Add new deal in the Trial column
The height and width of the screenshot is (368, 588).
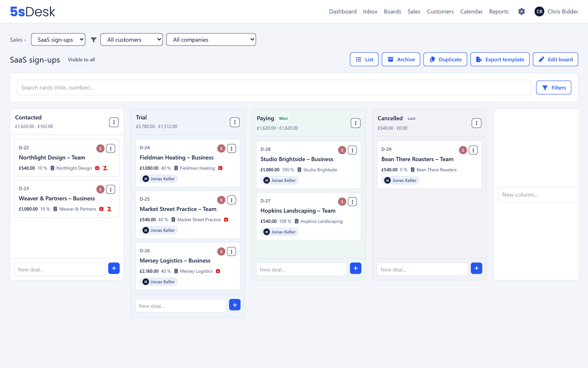coord(235,305)
